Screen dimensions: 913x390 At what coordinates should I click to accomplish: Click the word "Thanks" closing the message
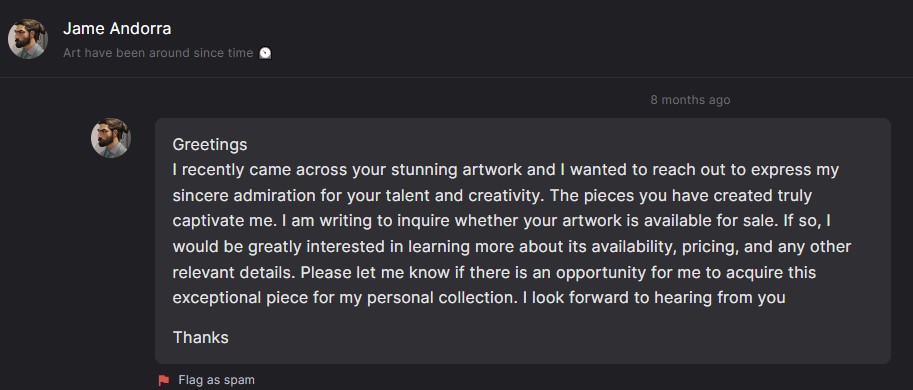[x=200, y=338]
